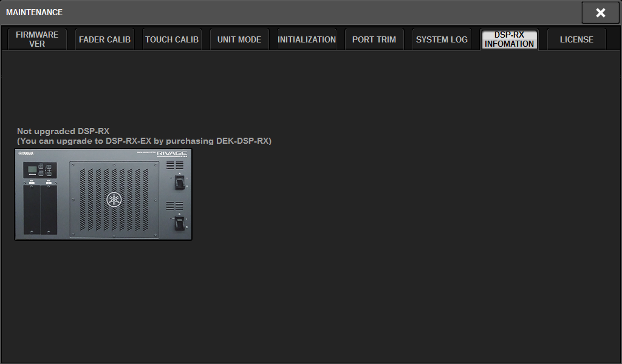Viewport: 622px width, 364px height.
Task: Open the FADER CALIB tab
Action: (104, 39)
